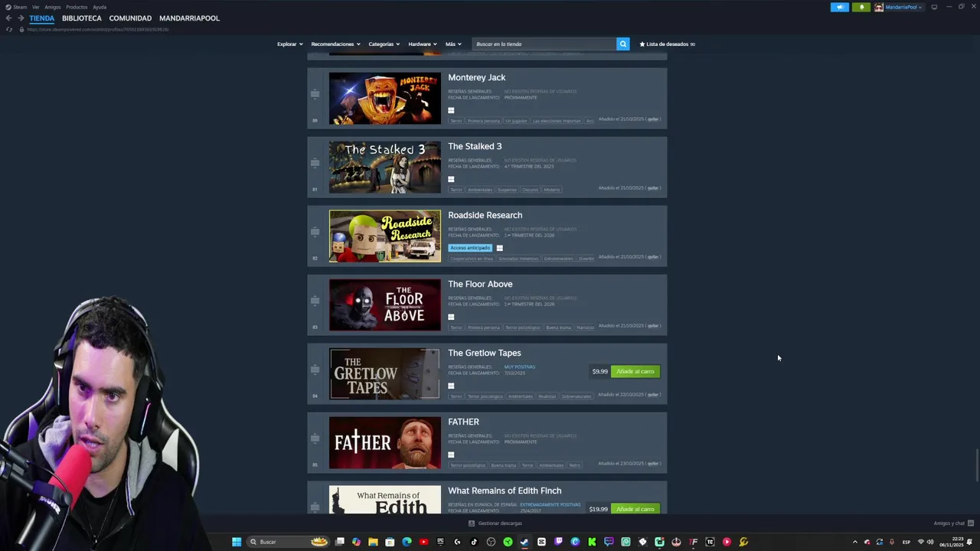Grab the reorder handle for The Gretlow Tapes

point(315,370)
